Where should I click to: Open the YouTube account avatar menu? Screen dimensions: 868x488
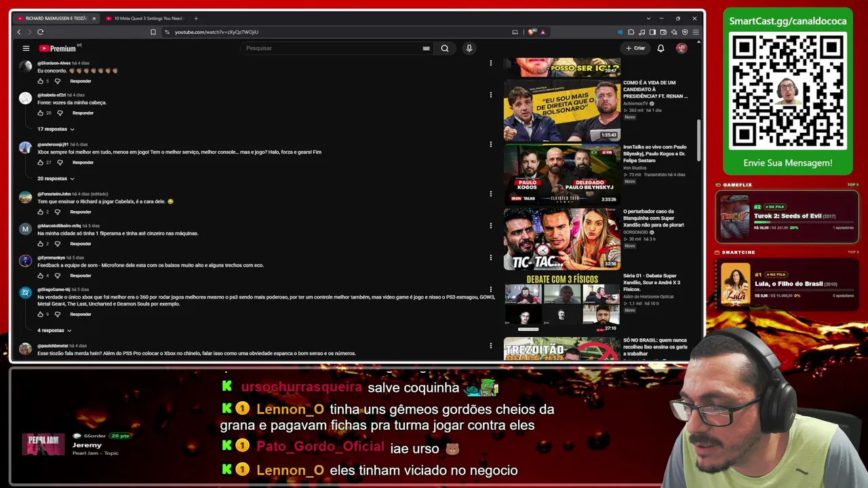tap(682, 48)
